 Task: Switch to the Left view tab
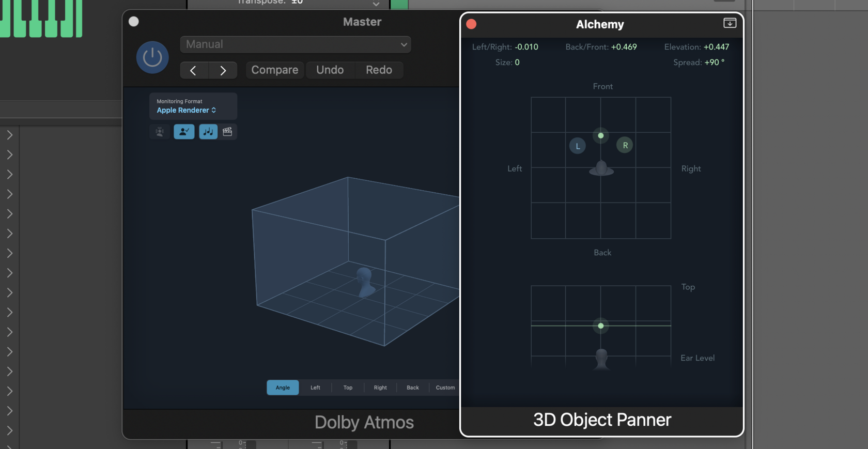[x=315, y=388]
